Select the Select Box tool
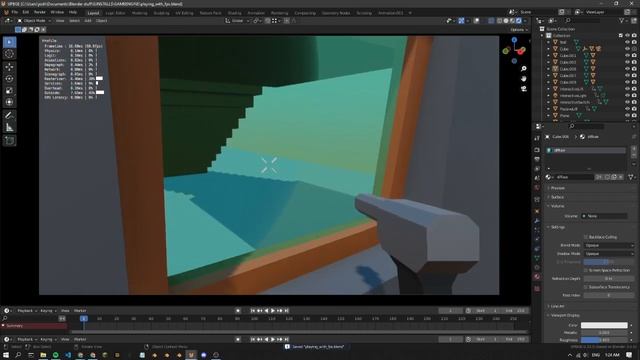Viewport: 640px width, 360px height. pos(10,42)
